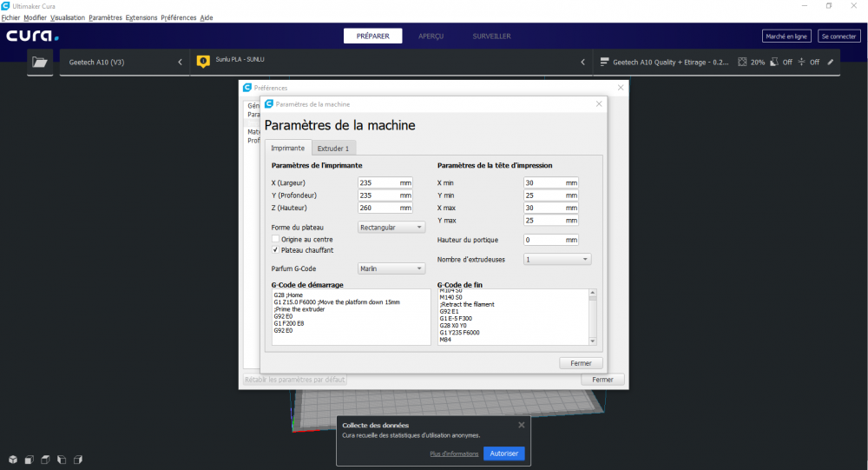
Task: Click the adhesion Off icon
Action: [x=801, y=62]
